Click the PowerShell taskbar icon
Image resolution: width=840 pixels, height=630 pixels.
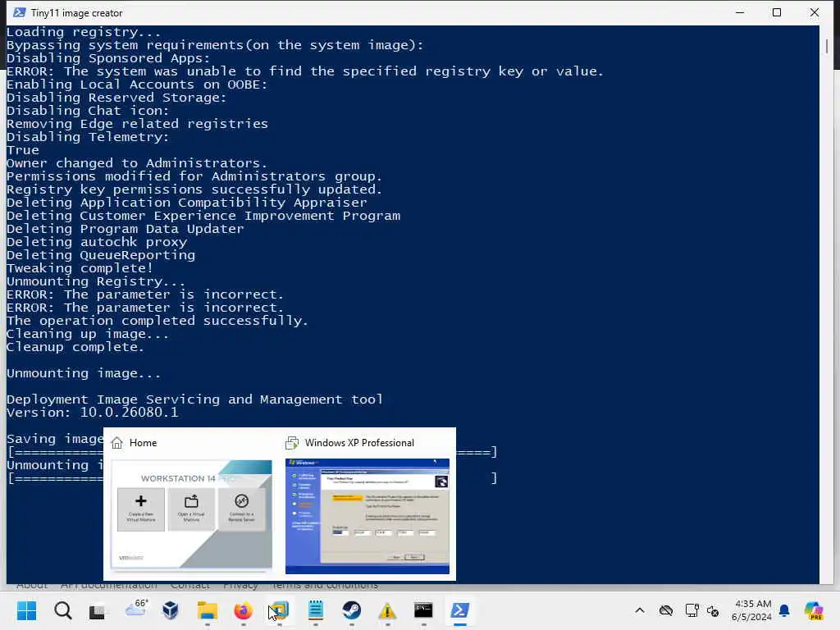[460, 610]
